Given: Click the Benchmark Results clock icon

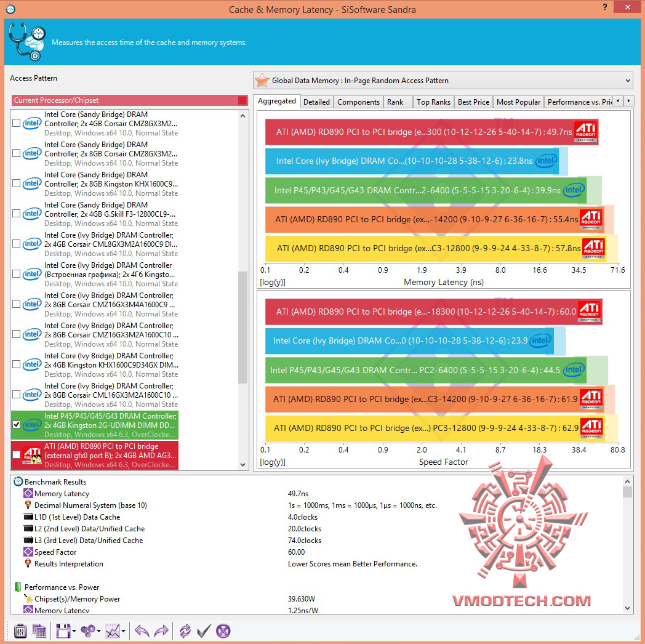Looking at the screenshot, I should coord(18,481).
